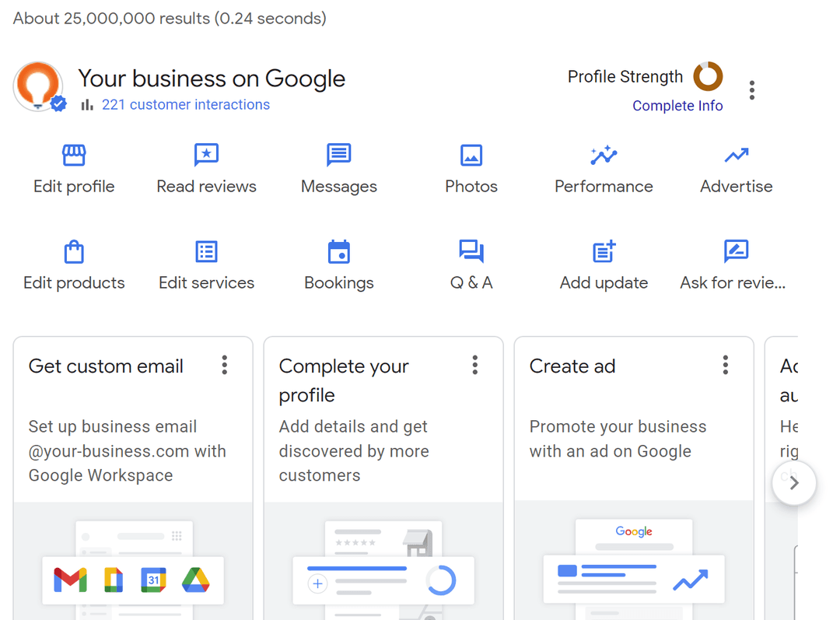Click the Add update post icon

[x=604, y=251]
